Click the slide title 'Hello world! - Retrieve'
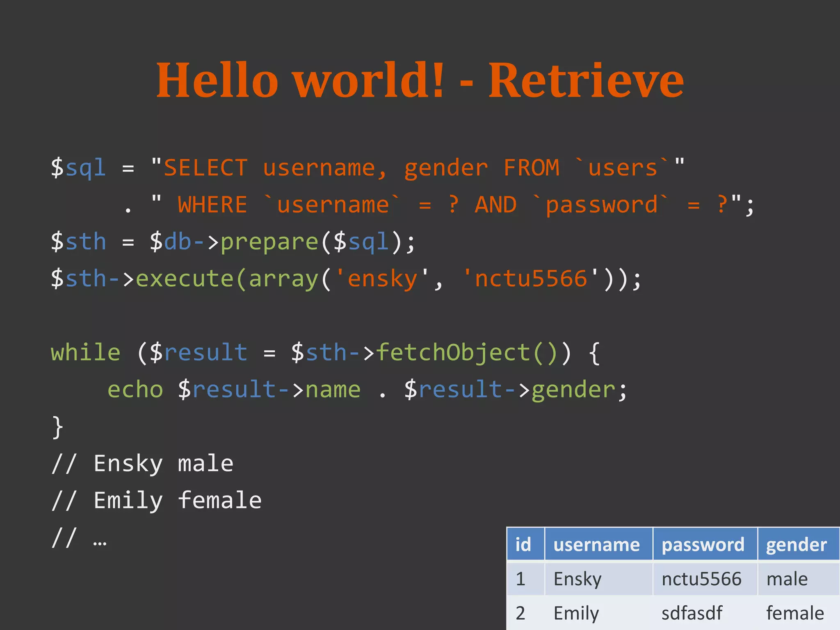 [x=420, y=80]
